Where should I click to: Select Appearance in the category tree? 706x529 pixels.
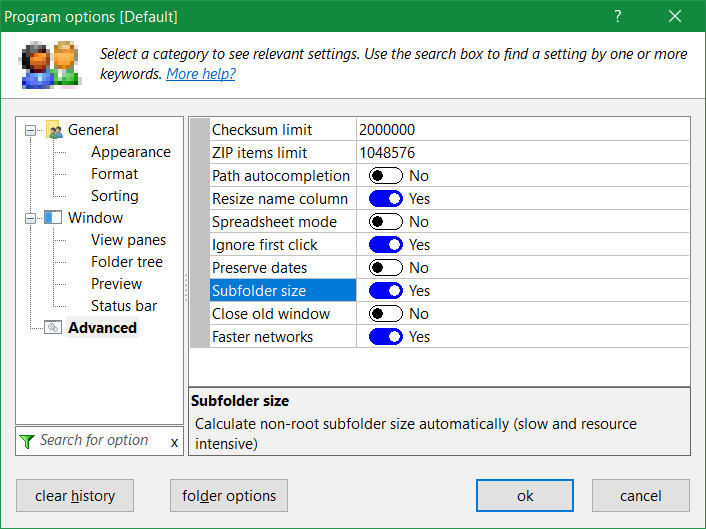130,152
